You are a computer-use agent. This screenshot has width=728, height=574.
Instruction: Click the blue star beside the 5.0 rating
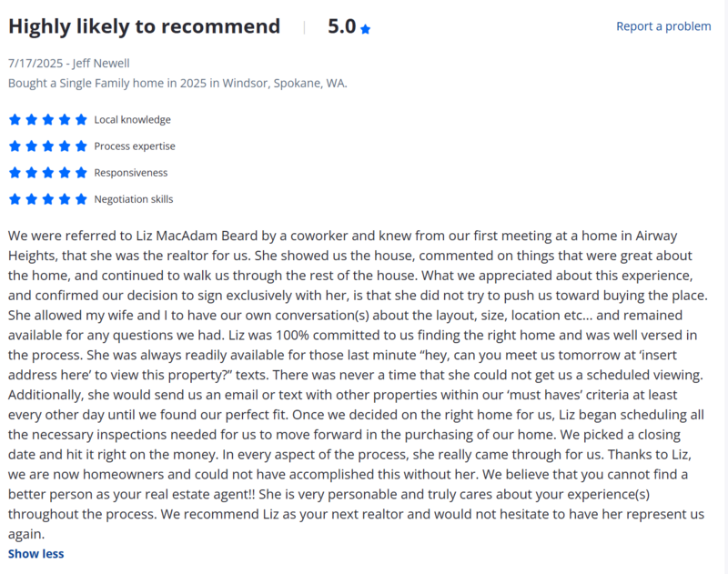click(x=365, y=29)
